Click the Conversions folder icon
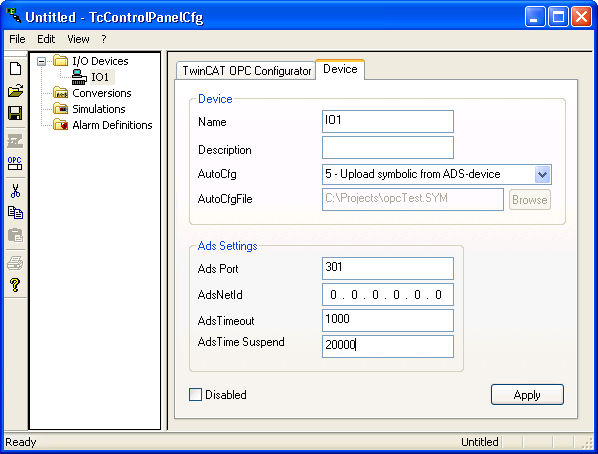The image size is (598, 454). (60, 93)
